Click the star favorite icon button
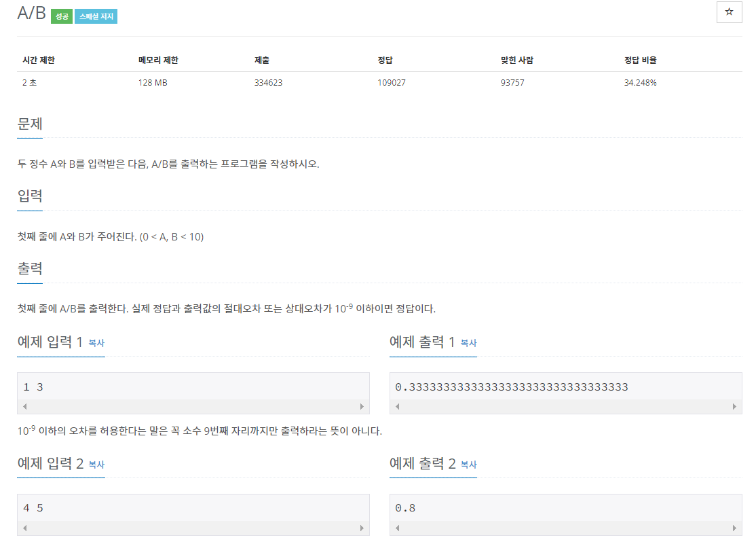Image resolution: width=756 pixels, height=540 pixels. pos(729,12)
